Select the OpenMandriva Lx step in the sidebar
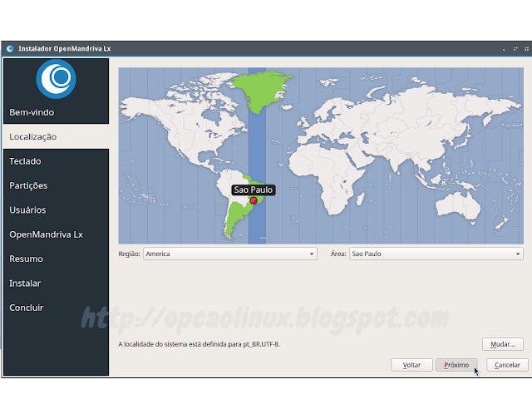 (x=47, y=234)
